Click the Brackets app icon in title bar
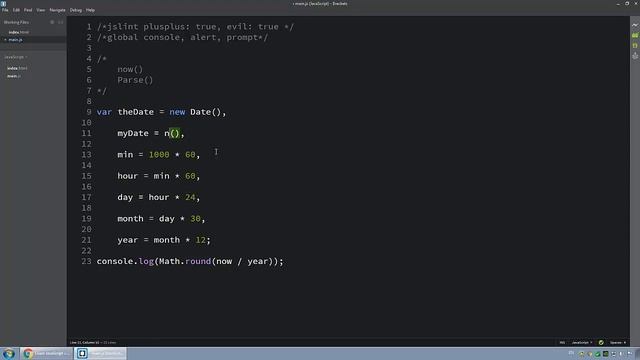This screenshot has width=640, height=360. pos(4,3)
